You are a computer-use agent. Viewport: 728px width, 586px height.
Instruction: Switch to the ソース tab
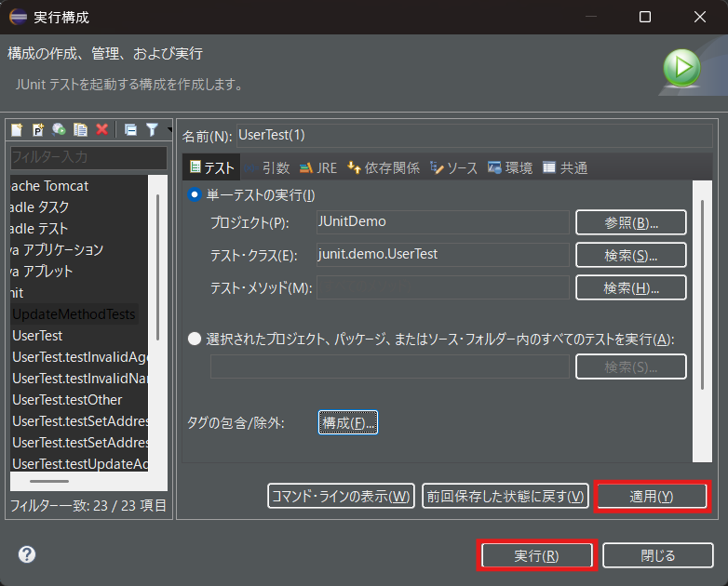pos(454,167)
